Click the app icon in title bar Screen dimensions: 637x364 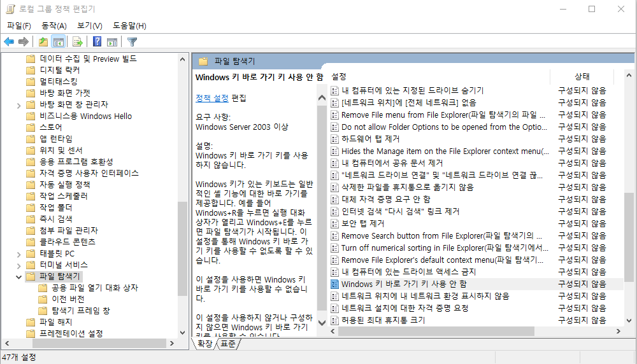tap(10, 9)
